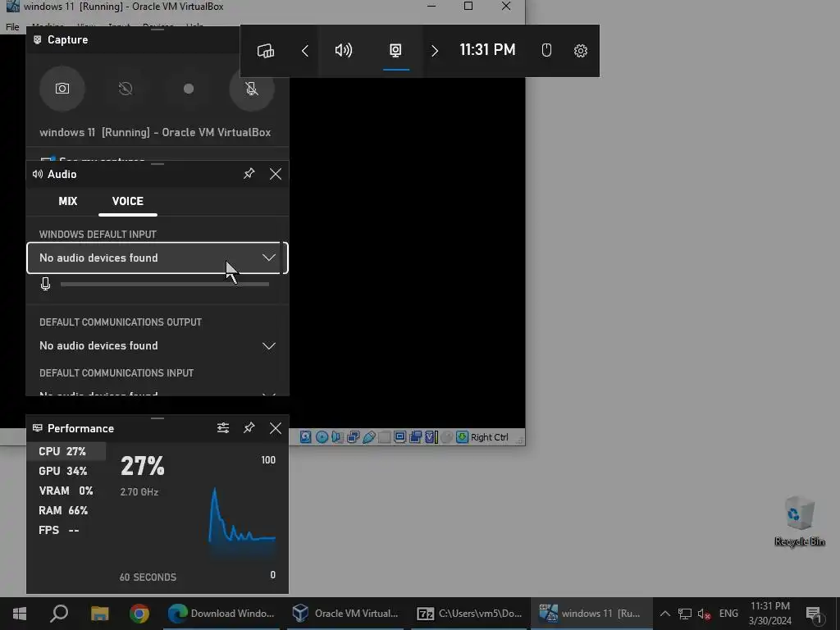Click the VirtualBox shared folders status icon
The image size is (840, 630).
click(384, 437)
